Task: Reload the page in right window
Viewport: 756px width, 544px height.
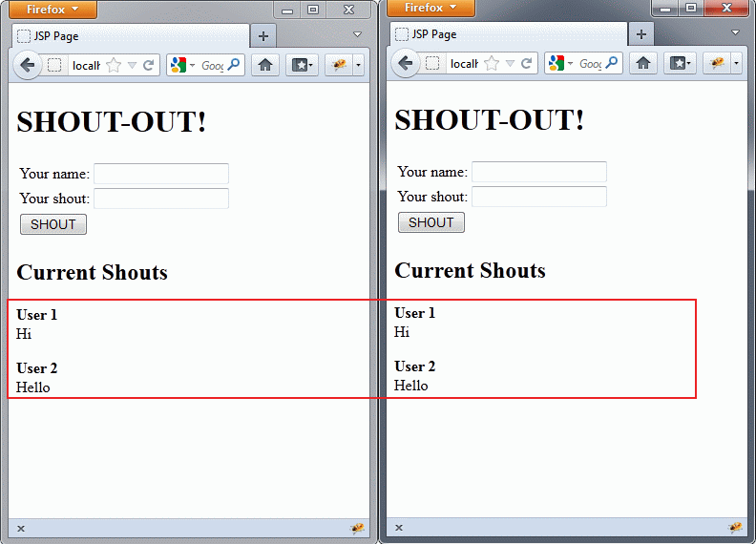Action: [x=527, y=63]
